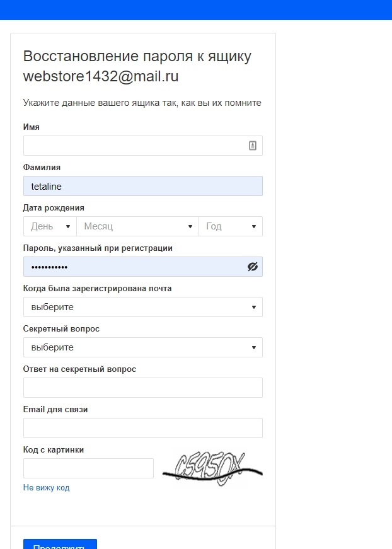Click the Имя input field
392x549 pixels.
143,146
